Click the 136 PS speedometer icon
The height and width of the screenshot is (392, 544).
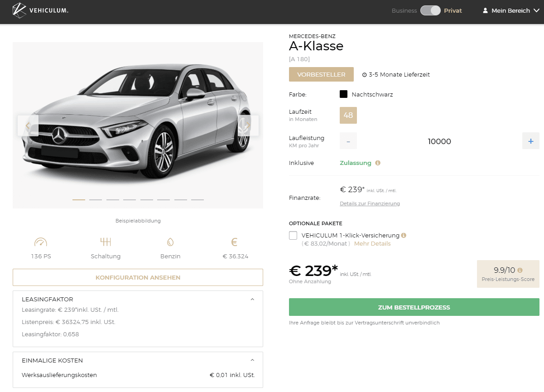pyautogui.click(x=41, y=242)
